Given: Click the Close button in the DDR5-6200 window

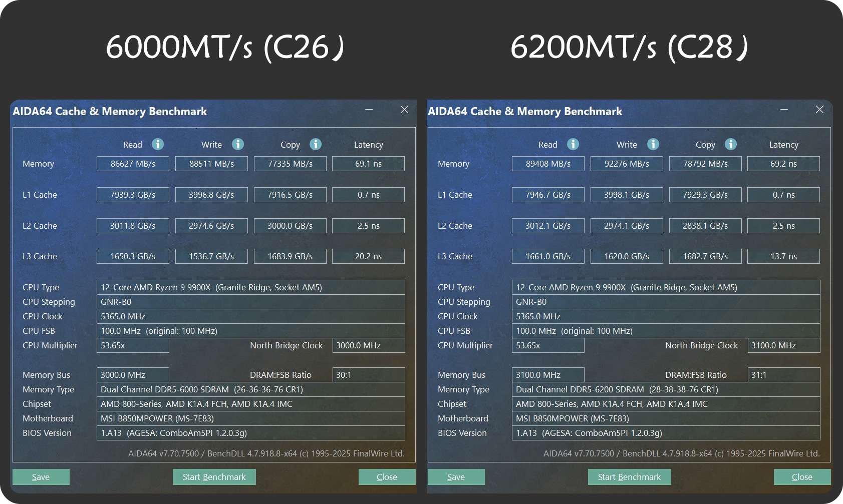Looking at the screenshot, I should click(x=802, y=477).
